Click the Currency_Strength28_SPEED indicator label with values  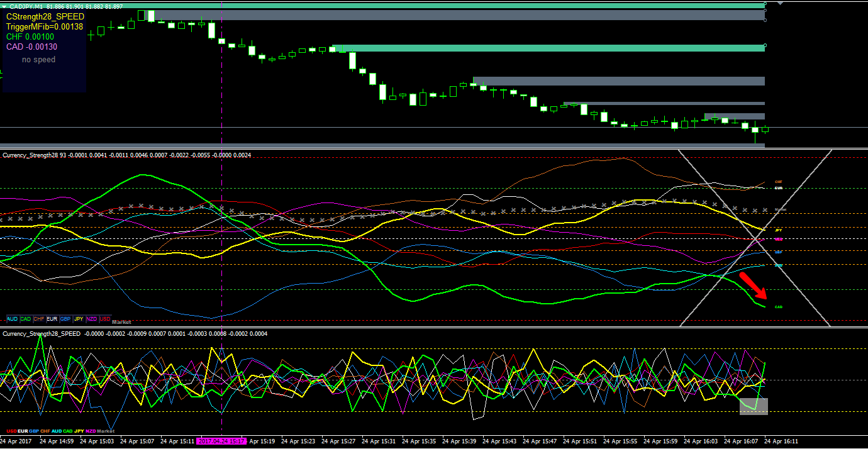[135, 334]
